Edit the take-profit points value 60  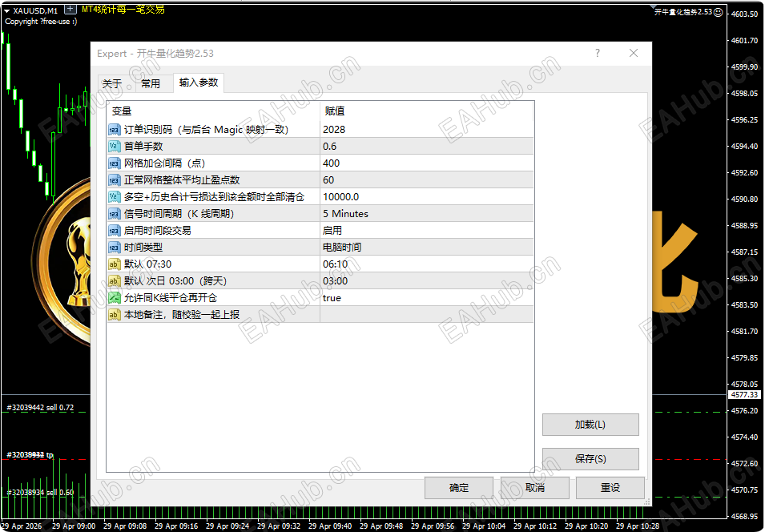point(426,180)
